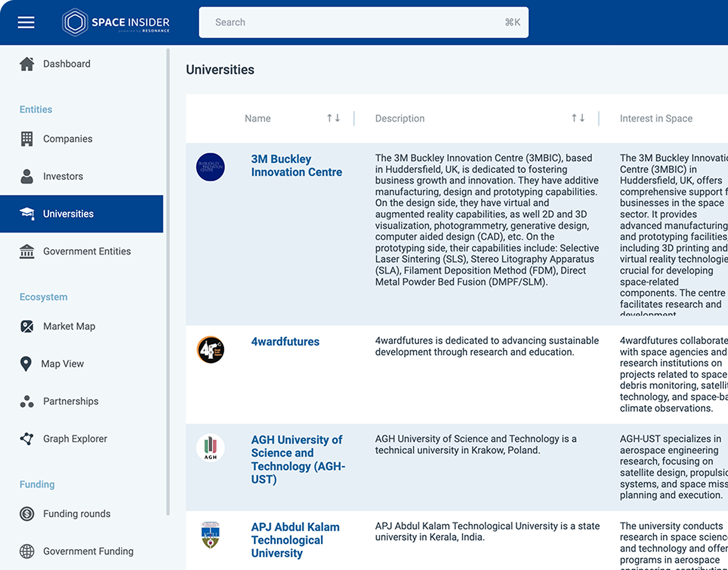Image resolution: width=728 pixels, height=570 pixels.
Task: Click the APJ Abdul Kalam university crest
Action: point(210,535)
